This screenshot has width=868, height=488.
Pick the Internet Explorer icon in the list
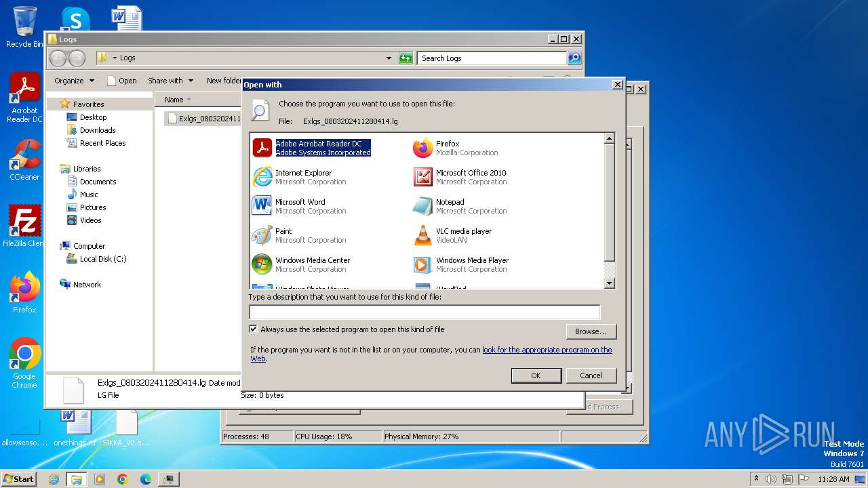(262, 177)
